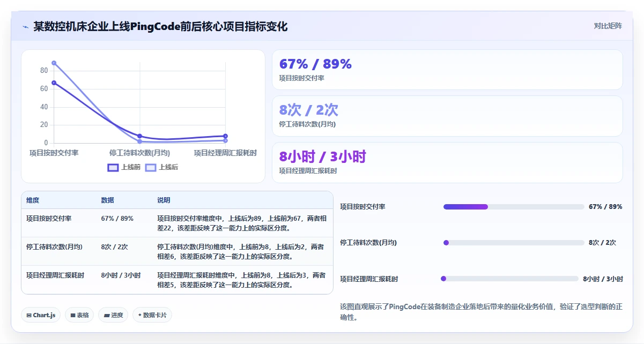Click description text mentioning 相差6

tap(240, 252)
